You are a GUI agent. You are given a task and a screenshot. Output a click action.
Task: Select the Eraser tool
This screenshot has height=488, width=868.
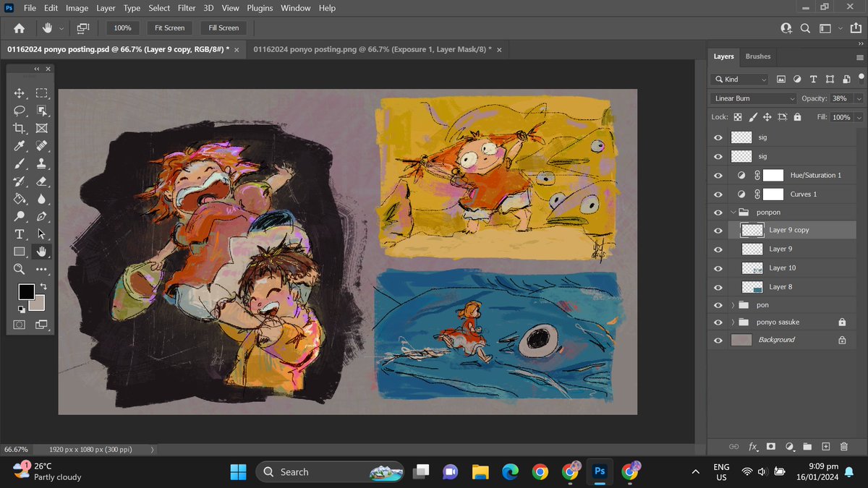click(x=42, y=181)
